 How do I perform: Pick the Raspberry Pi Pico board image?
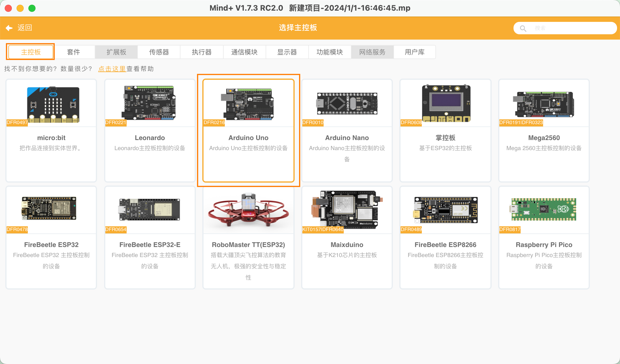click(544, 209)
